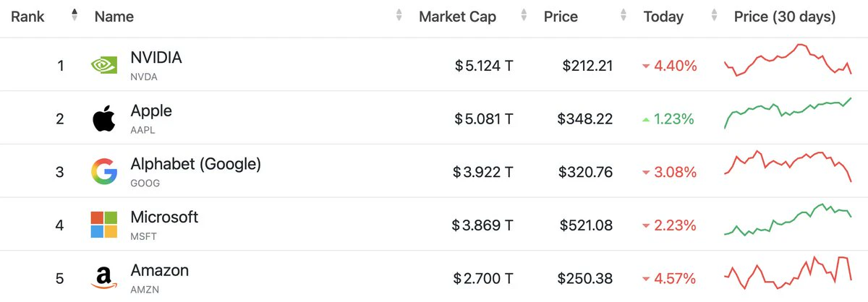Click the NVIDIA logo icon
Image resolution: width=868 pixels, height=302 pixels.
(x=104, y=66)
